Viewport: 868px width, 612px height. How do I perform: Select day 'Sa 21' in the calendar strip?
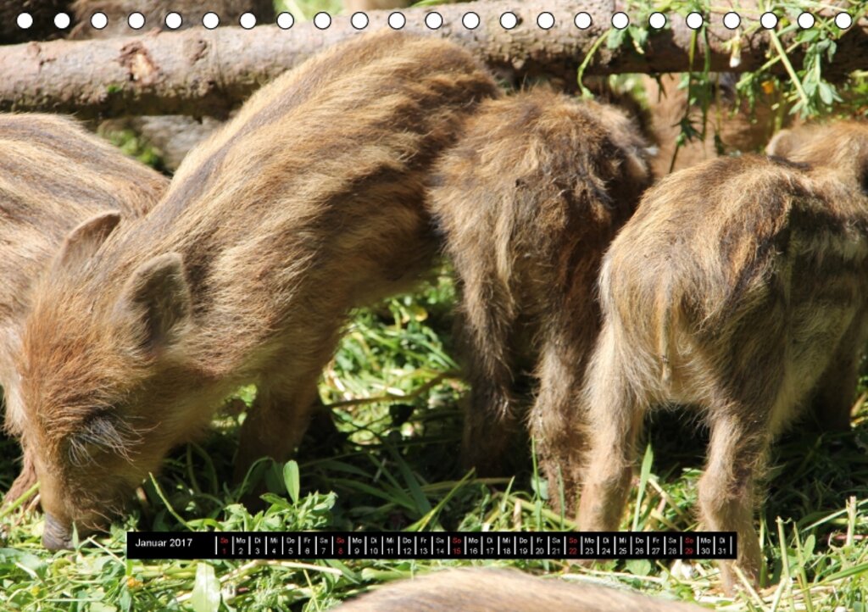click(556, 546)
